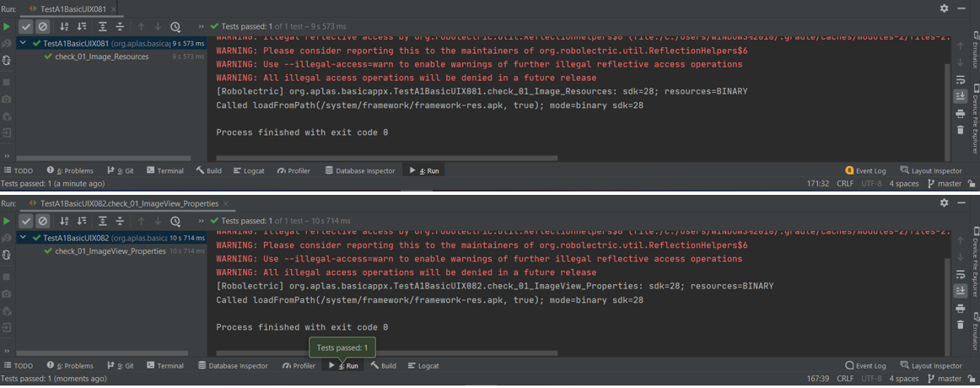
Task: Open Layout Inspector beside the 171:32 status bar
Action: [931, 170]
